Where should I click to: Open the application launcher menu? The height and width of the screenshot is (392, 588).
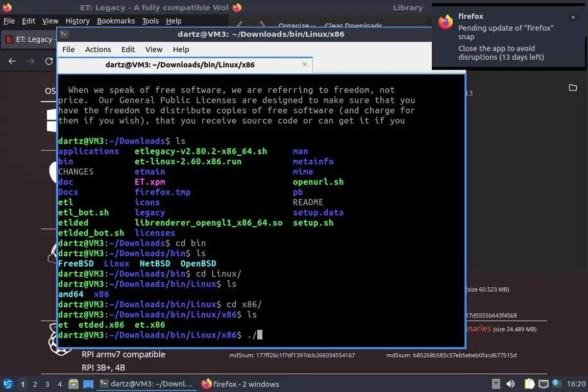click(x=8, y=384)
